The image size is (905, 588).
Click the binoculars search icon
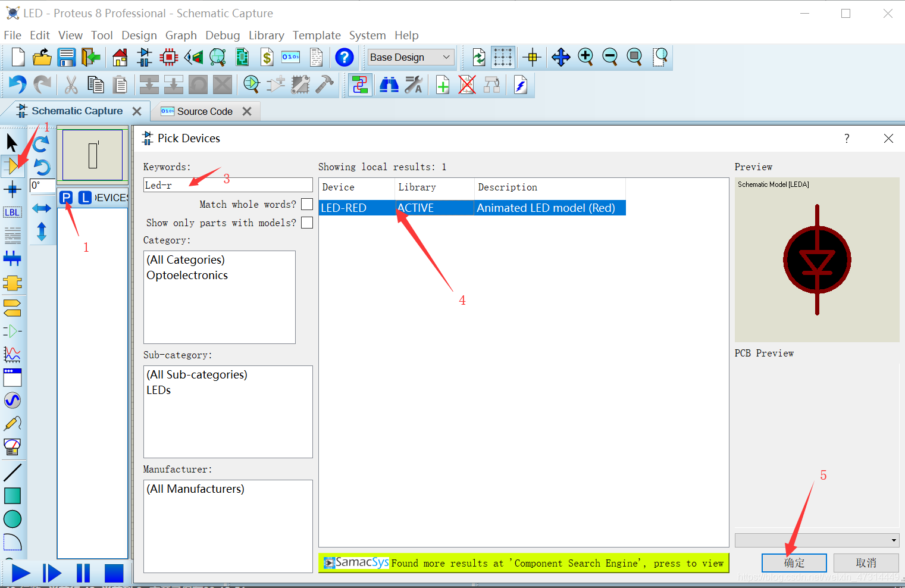pos(389,85)
